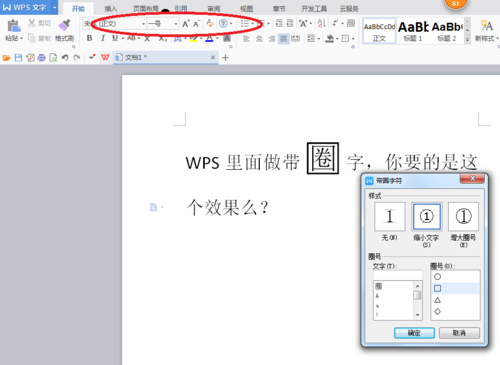Click the Cut (剪切) scissors icon

(x=32, y=23)
